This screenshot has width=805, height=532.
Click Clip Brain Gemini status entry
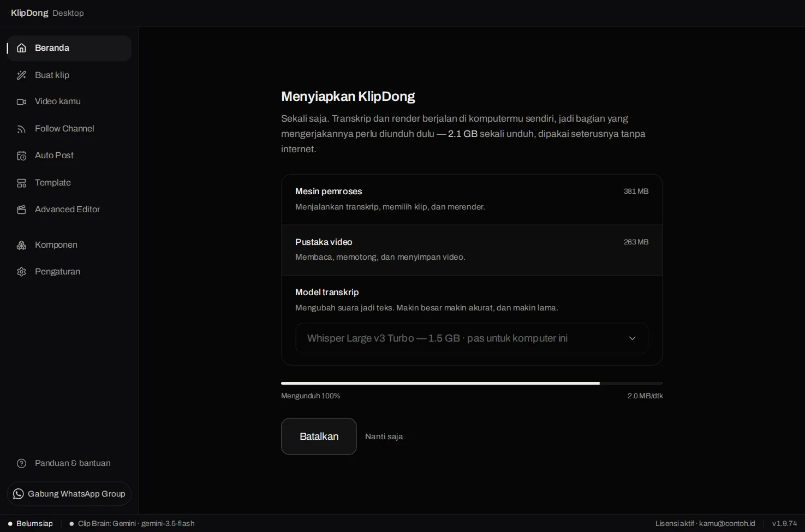132,524
